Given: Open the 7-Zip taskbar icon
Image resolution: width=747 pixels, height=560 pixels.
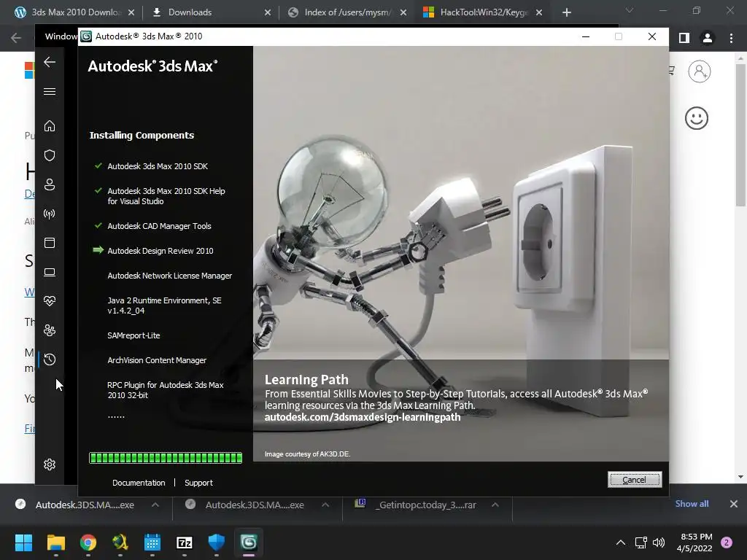Looking at the screenshot, I should pos(185,542).
